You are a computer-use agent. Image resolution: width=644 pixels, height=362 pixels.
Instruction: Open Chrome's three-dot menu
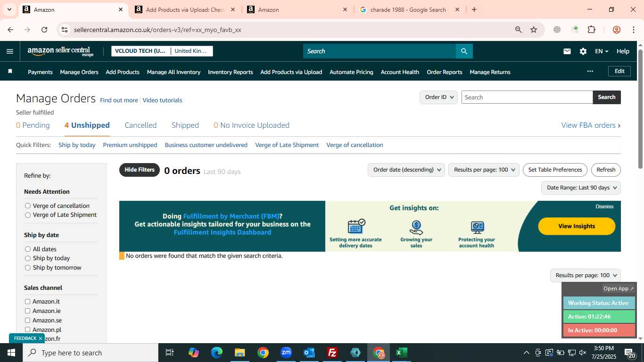tap(633, 30)
